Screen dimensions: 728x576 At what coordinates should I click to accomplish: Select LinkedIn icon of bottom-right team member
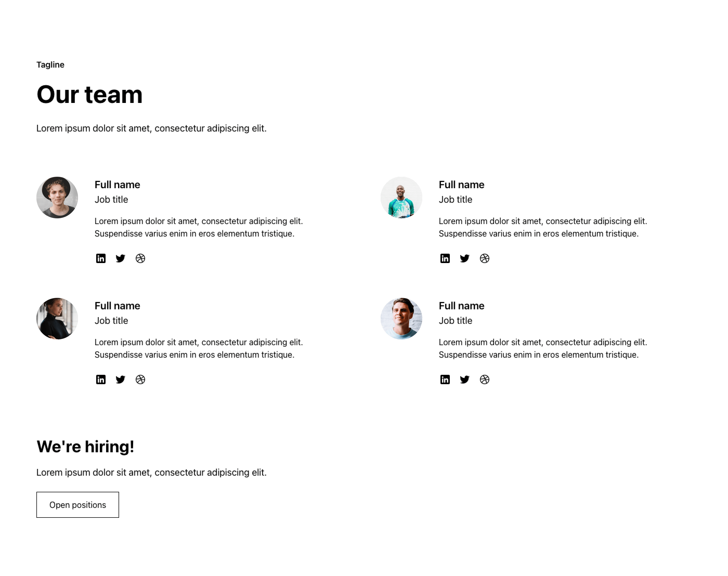click(x=445, y=379)
